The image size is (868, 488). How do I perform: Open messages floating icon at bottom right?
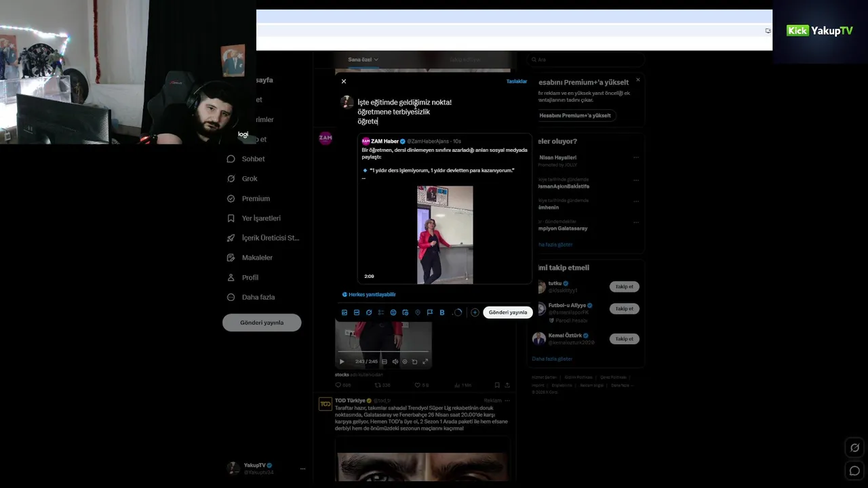coord(854,471)
